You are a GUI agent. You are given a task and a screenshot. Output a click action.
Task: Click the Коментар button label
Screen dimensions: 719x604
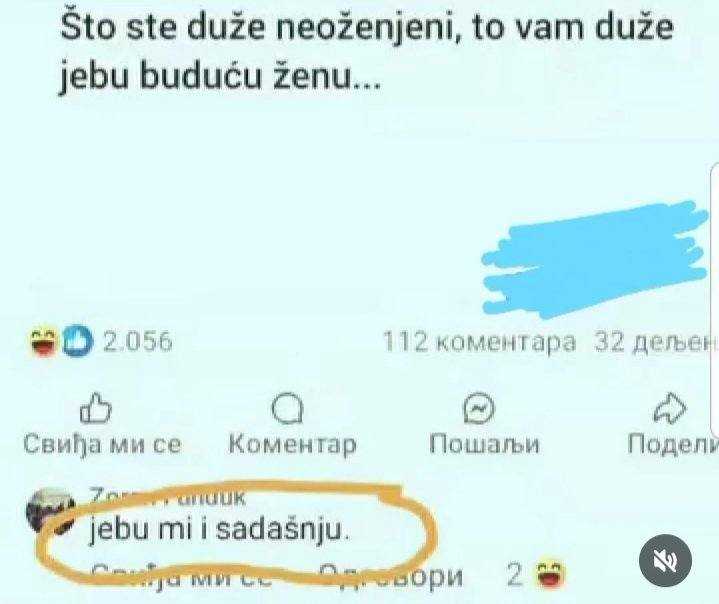pyautogui.click(x=293, y=443)
